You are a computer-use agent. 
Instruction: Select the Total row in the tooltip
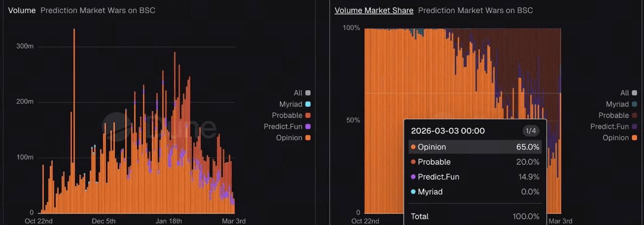[x=475, y=216]
